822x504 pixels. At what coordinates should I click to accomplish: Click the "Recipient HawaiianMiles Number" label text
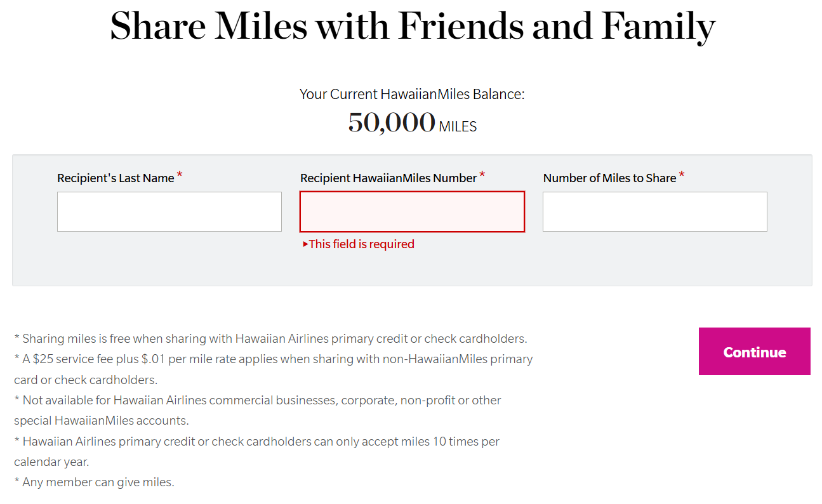coord(388,178)
